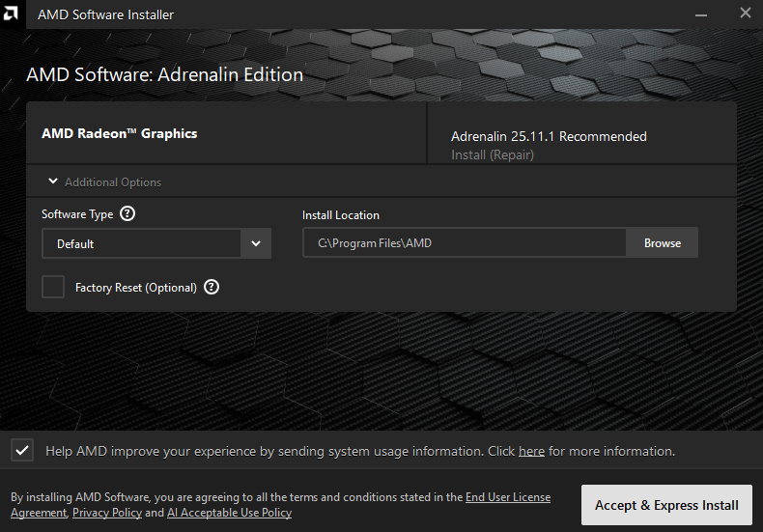Open the Software Type help tooltip icon
The image size is (763, 532).
pos(127,214)
